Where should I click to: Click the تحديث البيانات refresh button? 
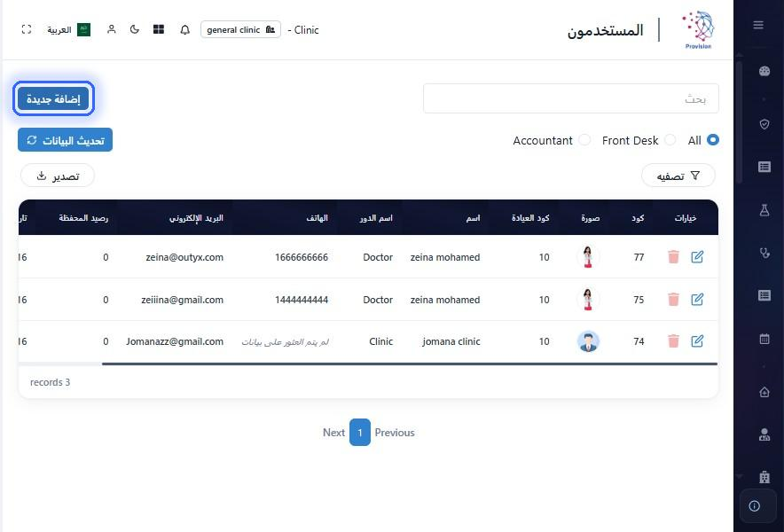tap(65, 140)
